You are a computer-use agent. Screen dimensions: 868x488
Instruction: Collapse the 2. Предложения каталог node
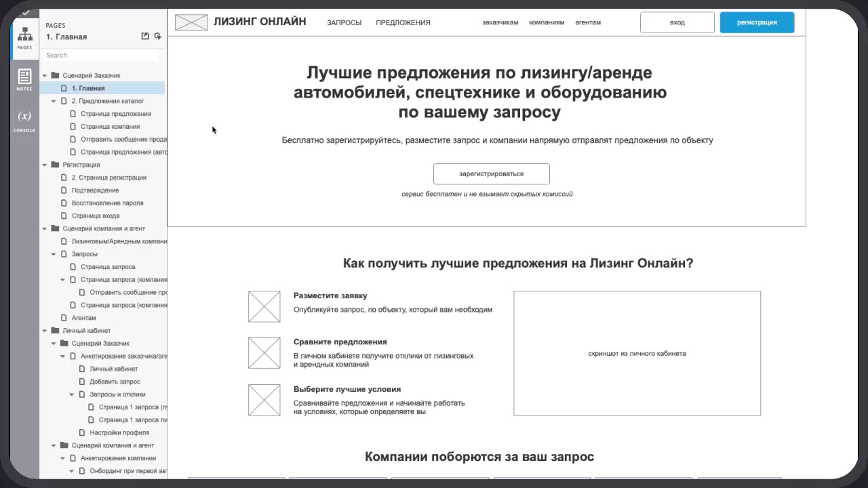click(54, 101)
